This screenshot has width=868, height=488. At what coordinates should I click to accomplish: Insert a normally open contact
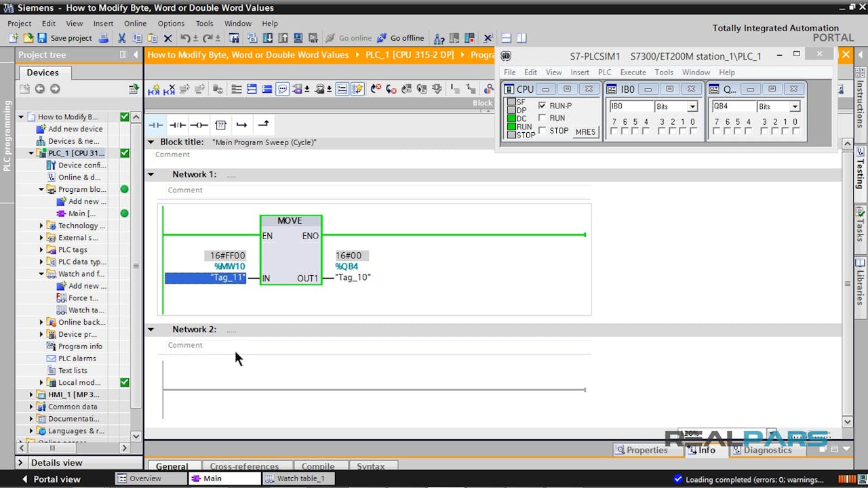[156, 125]
